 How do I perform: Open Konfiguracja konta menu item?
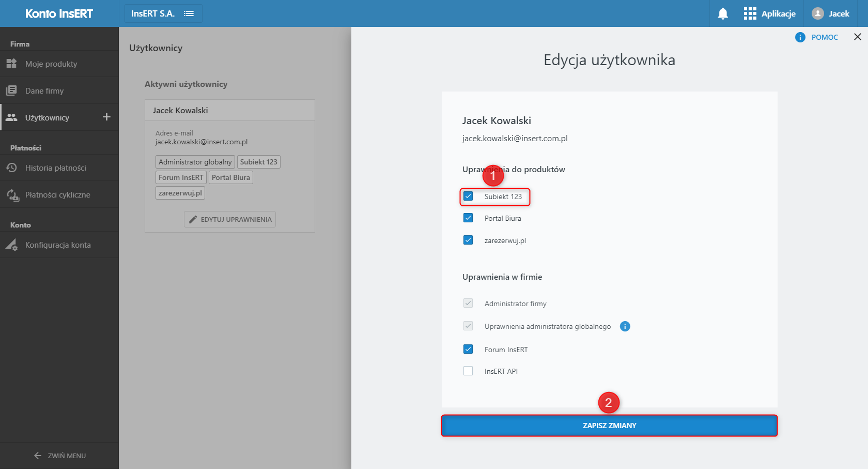(59, 245)
